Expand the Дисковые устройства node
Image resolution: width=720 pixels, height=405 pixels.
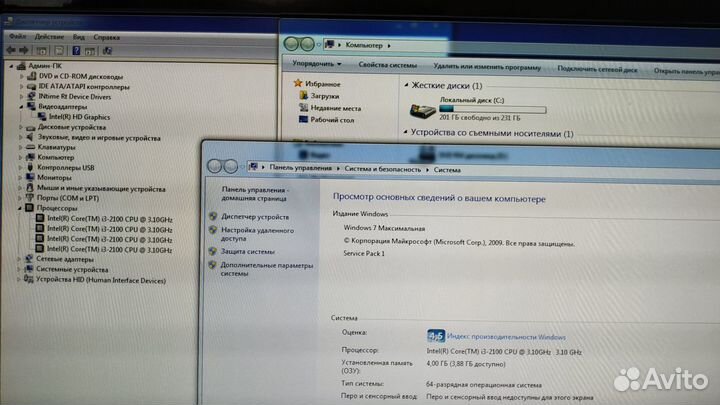(21, 127)
